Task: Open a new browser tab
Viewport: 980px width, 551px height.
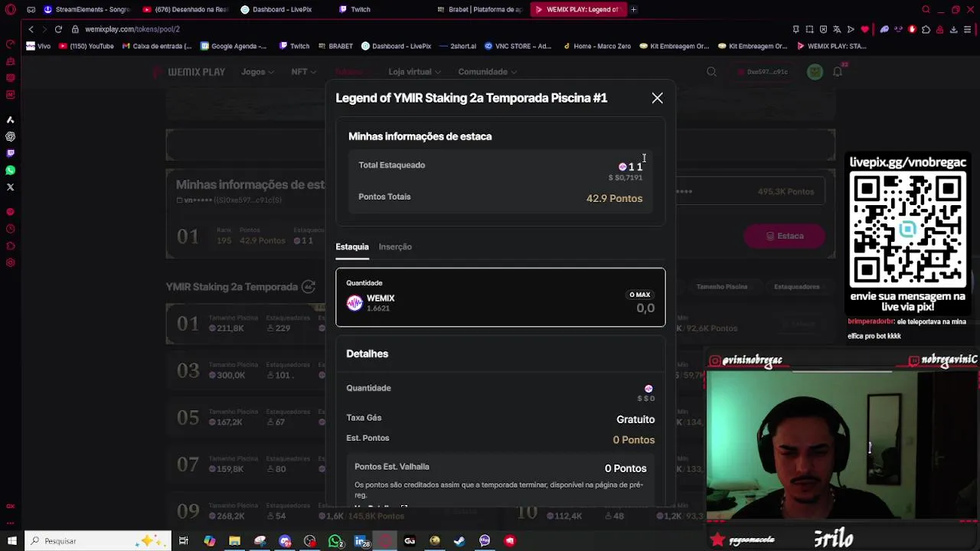Action: pos(633,9)
